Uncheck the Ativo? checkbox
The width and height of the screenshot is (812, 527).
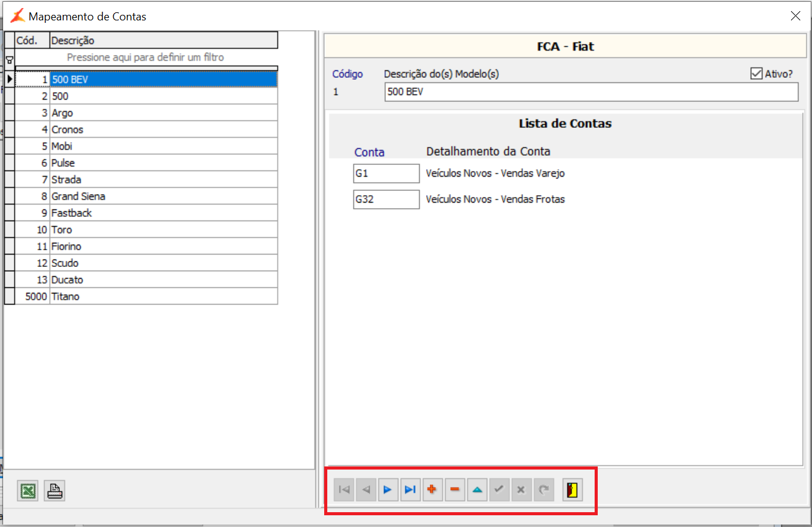click(756, 74)
